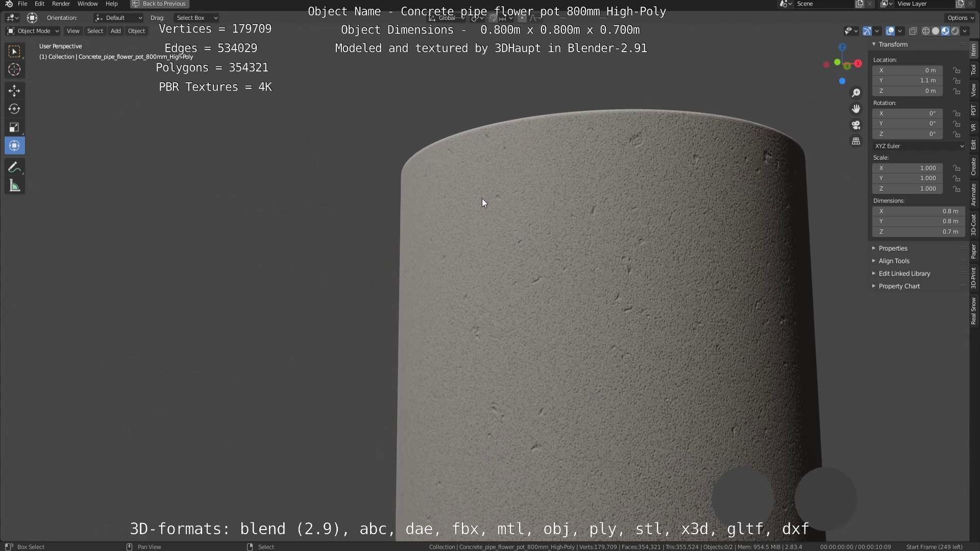
Task: Click the new View Layer icon
Action: (960, 4)
